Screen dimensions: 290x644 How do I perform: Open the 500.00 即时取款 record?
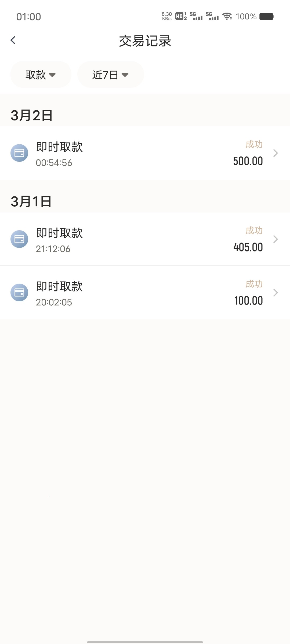145,153
